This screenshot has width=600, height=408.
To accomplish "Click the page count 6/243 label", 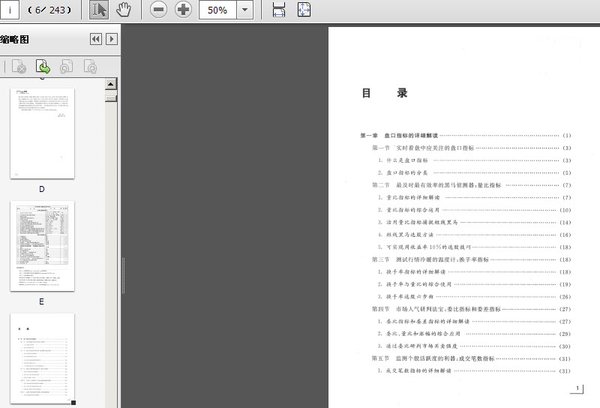I will click(x=50, y=10).
